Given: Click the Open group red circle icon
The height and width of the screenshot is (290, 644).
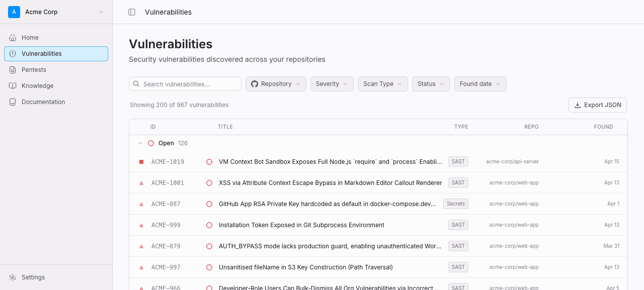Looking at the screenshot, I should pyautogui.click(x=151, y=143).
